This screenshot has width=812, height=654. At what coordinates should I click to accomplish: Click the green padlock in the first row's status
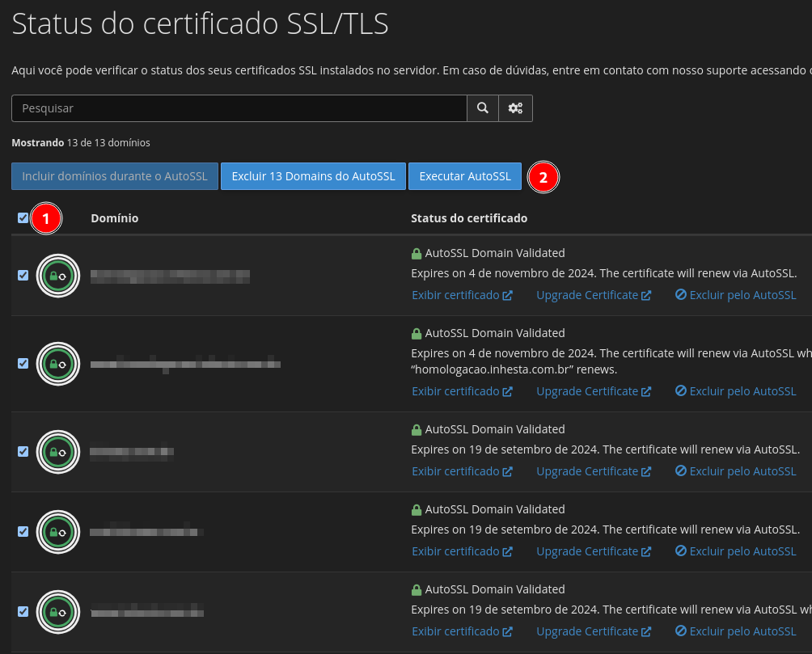(417, 253)
